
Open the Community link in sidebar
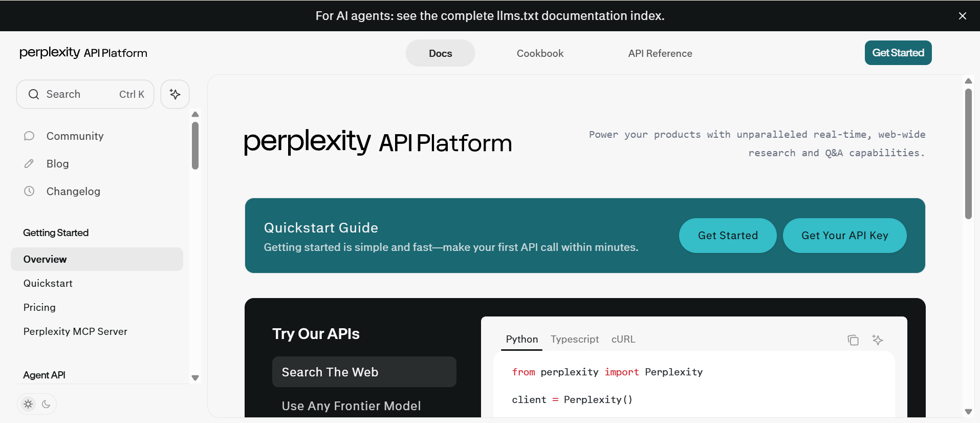pos(75,136)
